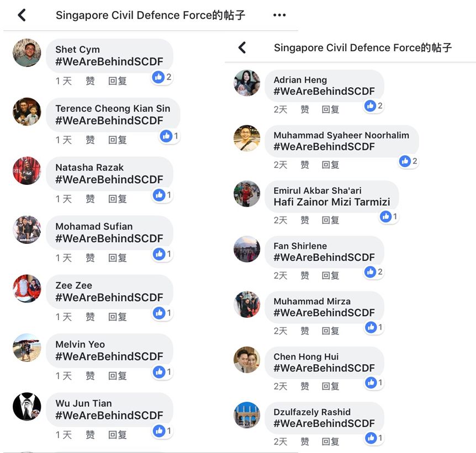Like Mohamad Sufian's comment with 赞

[90, 258]
